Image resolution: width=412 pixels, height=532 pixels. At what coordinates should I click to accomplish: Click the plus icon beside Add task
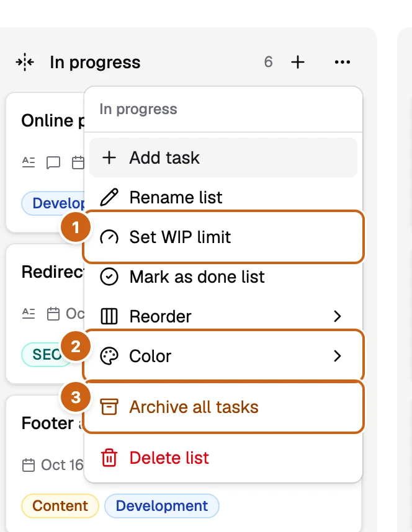point(109,157)
